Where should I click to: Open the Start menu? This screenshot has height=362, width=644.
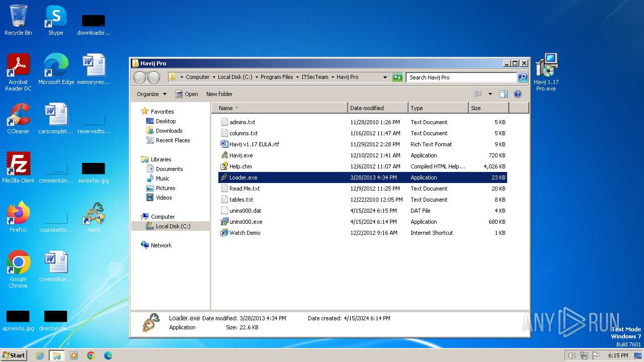(14, 355)
